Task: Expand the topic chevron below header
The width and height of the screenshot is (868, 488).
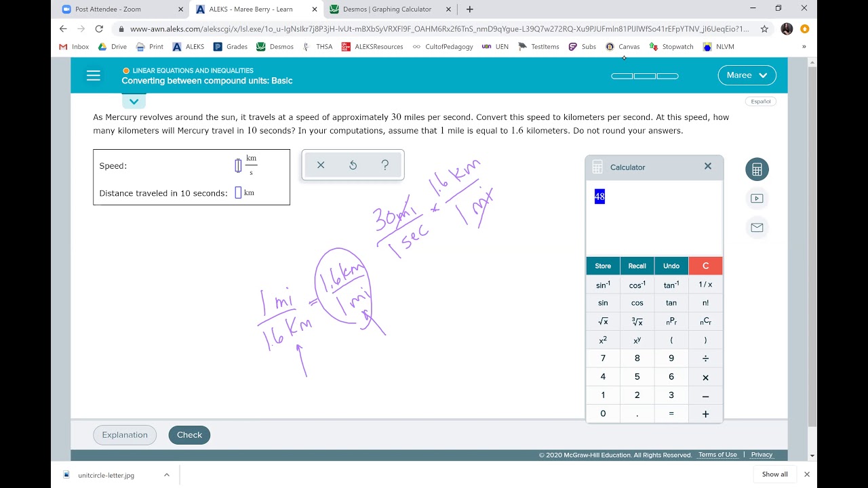Action: pos(134,102)
